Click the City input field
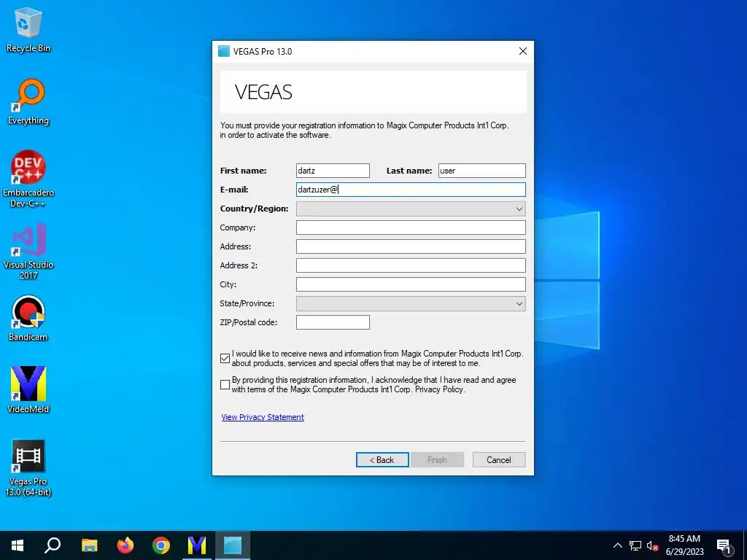Viewport: 747px width, 560px height. pyautogui.click(x=411, y=285)
